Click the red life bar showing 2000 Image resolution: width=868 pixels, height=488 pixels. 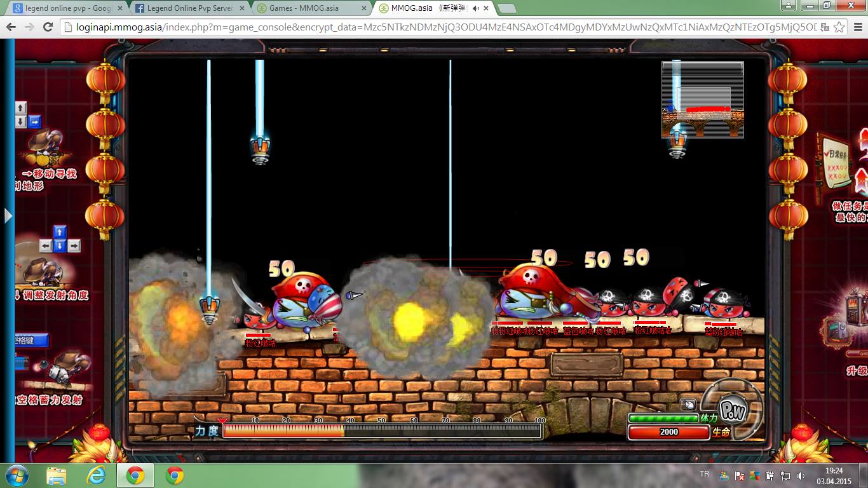[x=668, y=432]
